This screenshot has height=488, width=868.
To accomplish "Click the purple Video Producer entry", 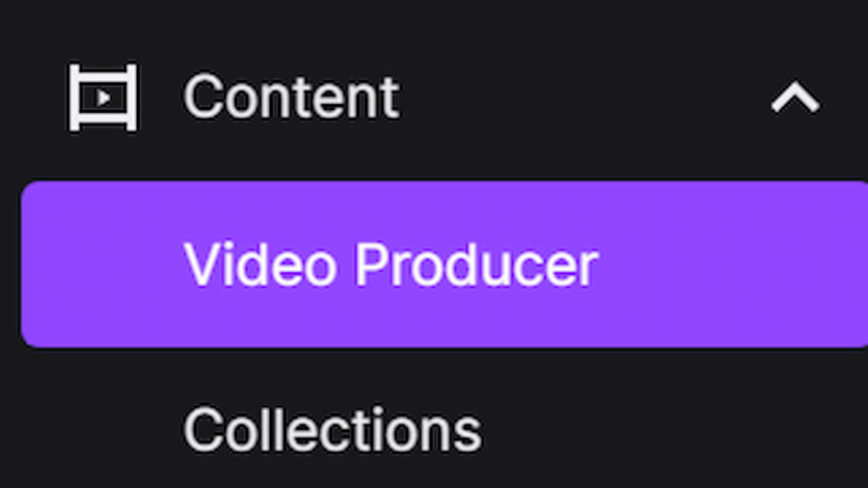I will point(391,264).
